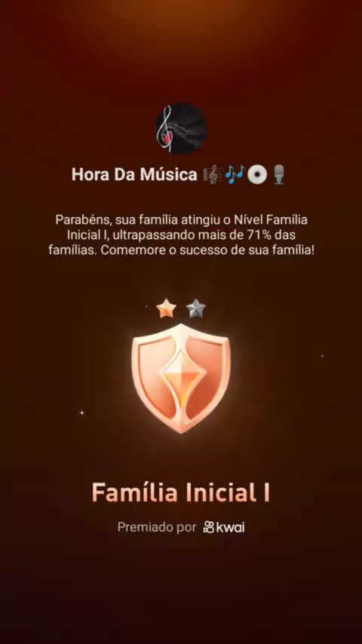The height and width of the screenshot is (644, 362).
Task: Click the musical score emoji in title
Action: click(213, 174)
